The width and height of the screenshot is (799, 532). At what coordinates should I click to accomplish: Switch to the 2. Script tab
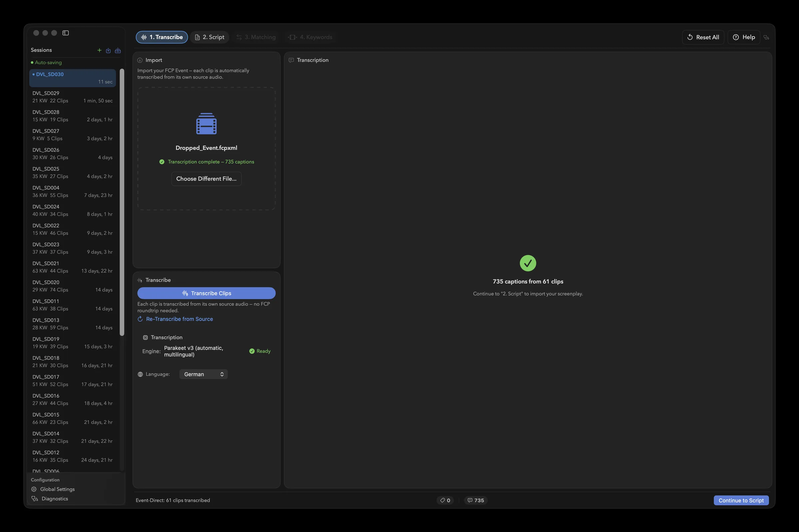click(210, 37)
